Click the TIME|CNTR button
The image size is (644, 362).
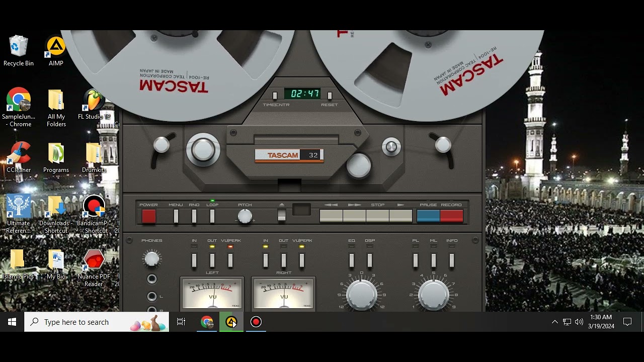click(275, 96)
